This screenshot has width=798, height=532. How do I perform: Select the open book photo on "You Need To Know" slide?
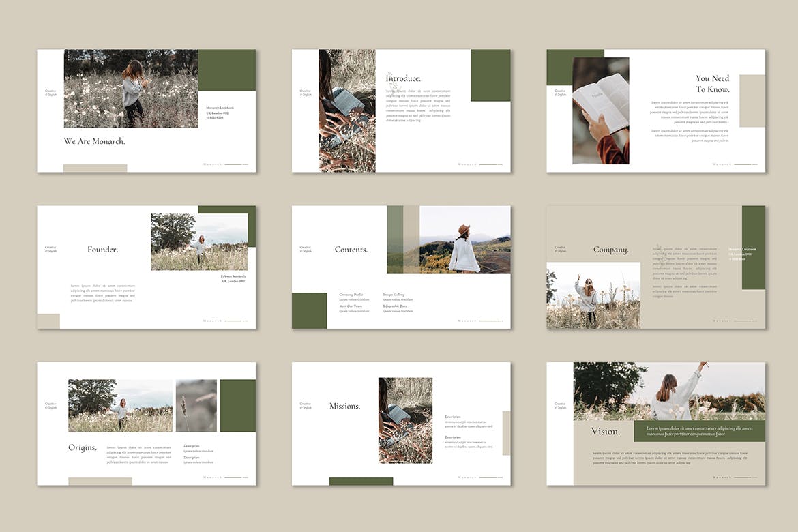(x=600, y=110)
